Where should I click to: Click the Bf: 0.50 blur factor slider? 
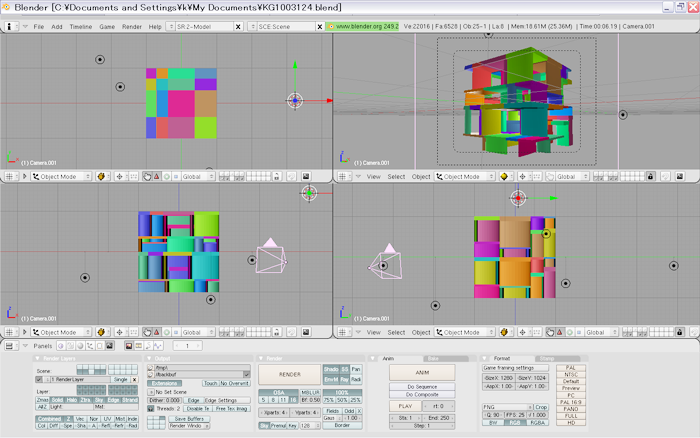pyautogui.click(x=310, y=400)
